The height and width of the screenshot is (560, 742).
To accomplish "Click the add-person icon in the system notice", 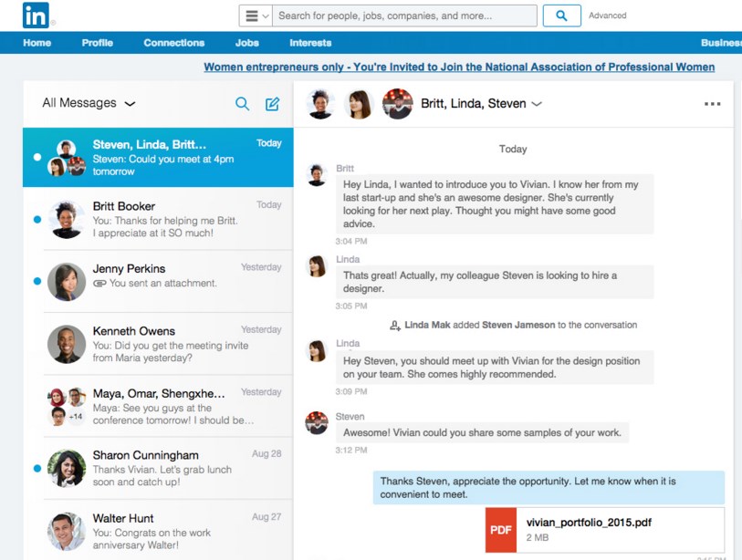I will (394, 326).
